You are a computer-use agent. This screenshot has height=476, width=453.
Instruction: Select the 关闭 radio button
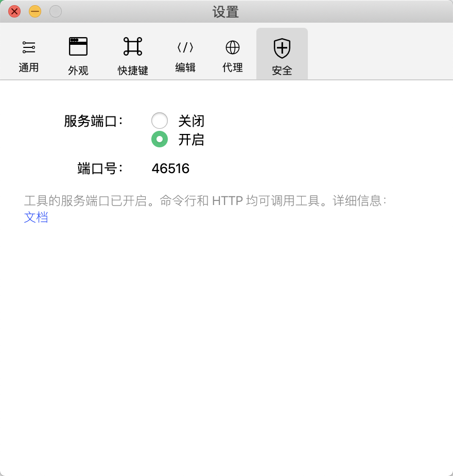(x=160, y=121)
